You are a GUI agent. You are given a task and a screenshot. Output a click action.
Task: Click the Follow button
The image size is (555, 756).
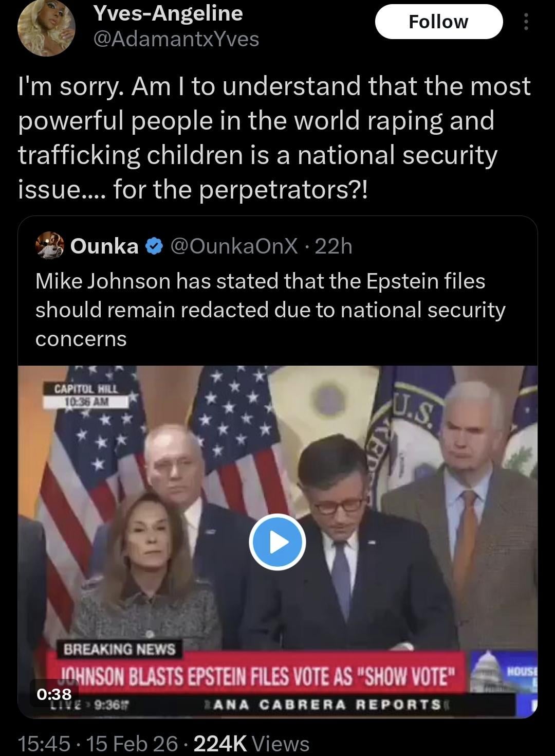tap(438, 22)
